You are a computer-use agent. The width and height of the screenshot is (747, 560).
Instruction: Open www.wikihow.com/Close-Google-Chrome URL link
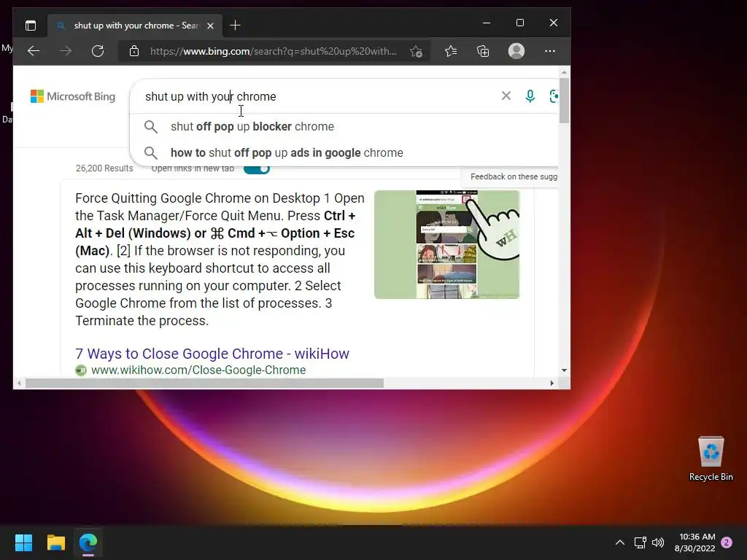(x=198, y=370)
